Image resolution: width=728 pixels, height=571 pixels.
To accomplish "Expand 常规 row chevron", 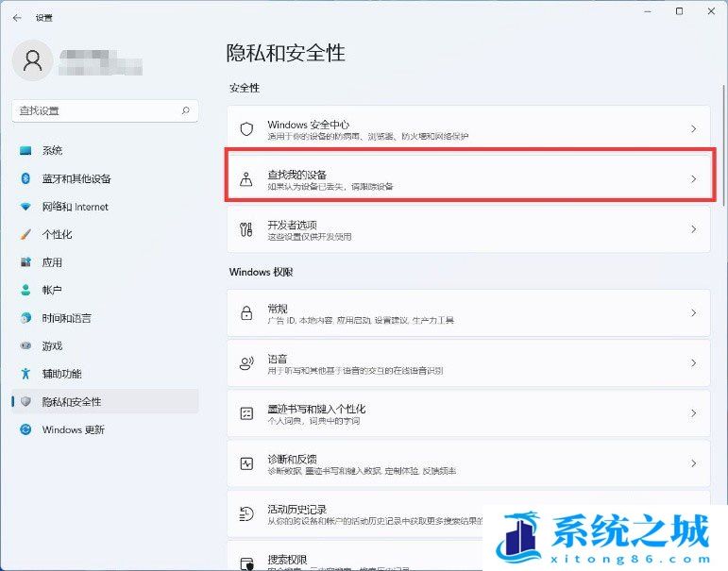I will (x=694, y=313).
